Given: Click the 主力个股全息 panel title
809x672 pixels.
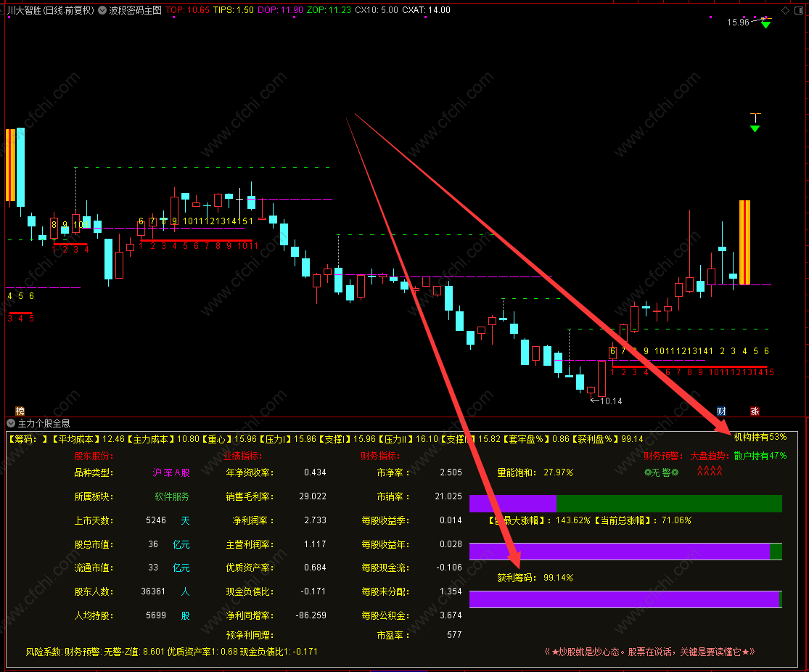Looking at the screenshot, I should (x=44, y=423).
